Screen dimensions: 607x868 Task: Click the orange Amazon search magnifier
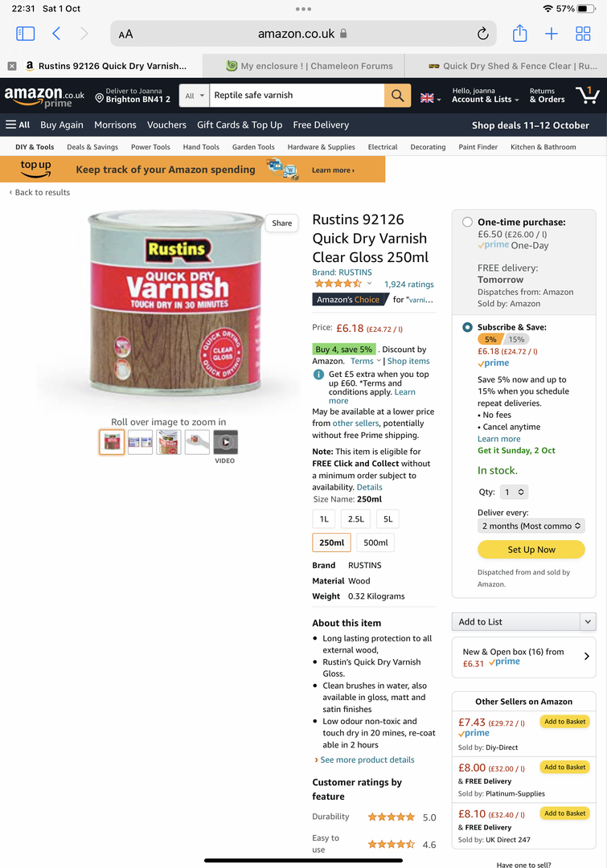pyautogui.click(x=398, y=95)
